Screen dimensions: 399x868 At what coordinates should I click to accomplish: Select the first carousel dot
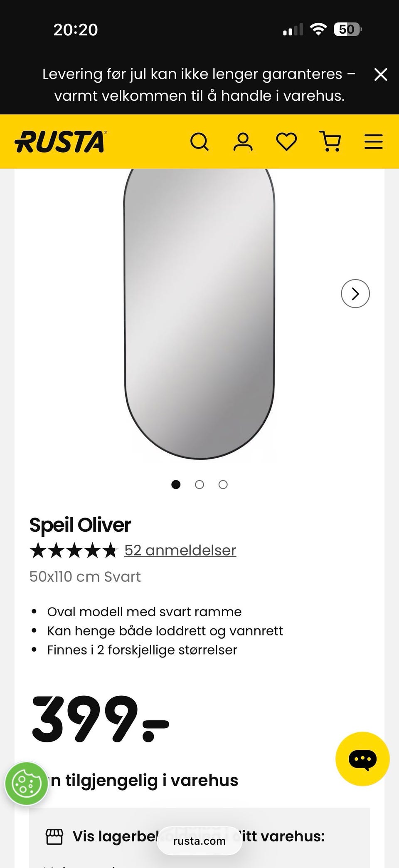click(x=176, y=484)
